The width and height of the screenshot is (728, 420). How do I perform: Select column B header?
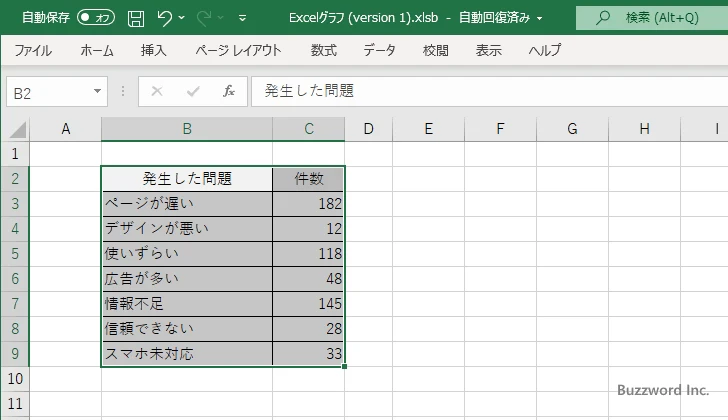(187, 129)
